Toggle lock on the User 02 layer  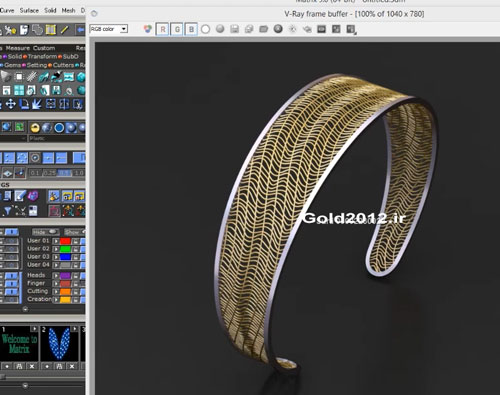coord(76,249)
